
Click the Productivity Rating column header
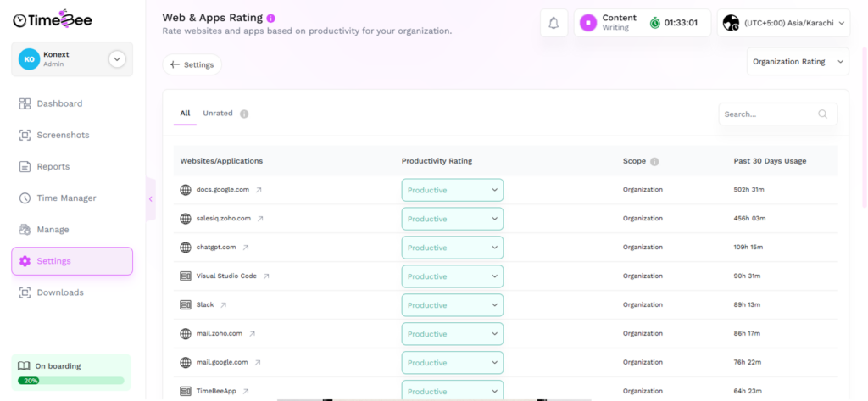pos(437,161)
